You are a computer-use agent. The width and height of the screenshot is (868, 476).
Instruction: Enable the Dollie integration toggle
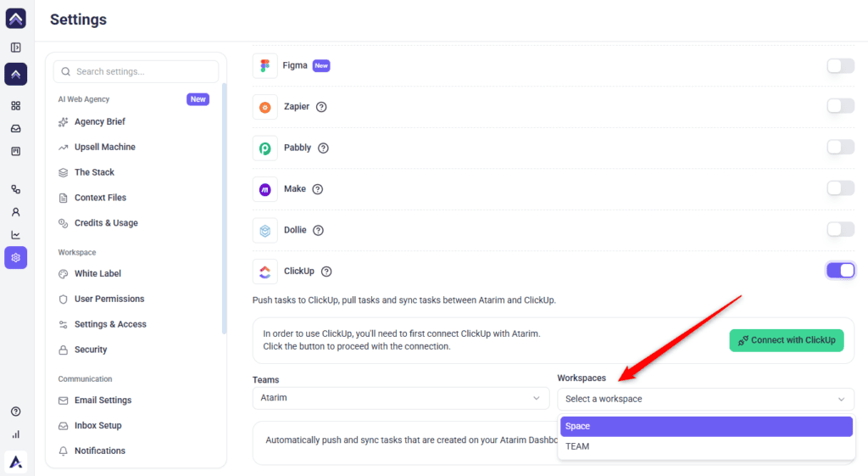click(840, 229)
